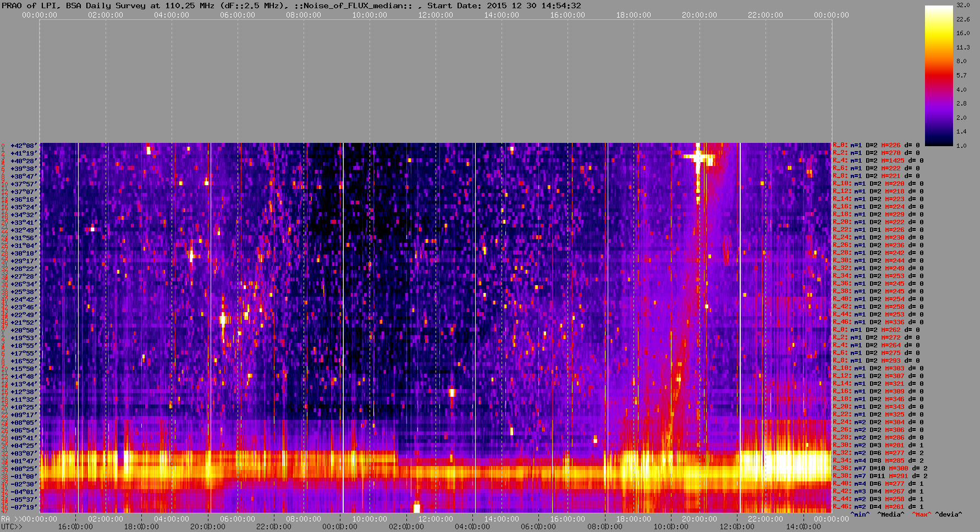This screenshot has width=980, height=532.
Task: Click the R_36 row reading m=7 D=10 M=300
Action: coord(880,469)
